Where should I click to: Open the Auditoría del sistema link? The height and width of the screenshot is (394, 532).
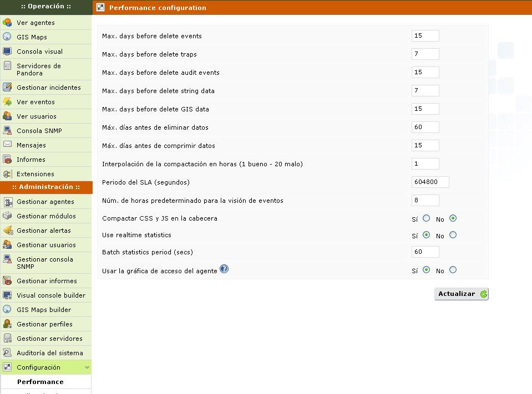click(x=49, y=353)
